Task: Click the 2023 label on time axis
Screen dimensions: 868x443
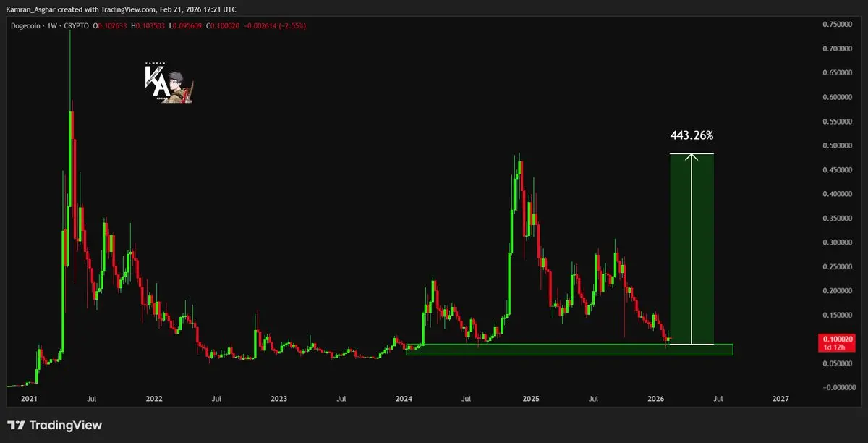Action: (278, 399)
